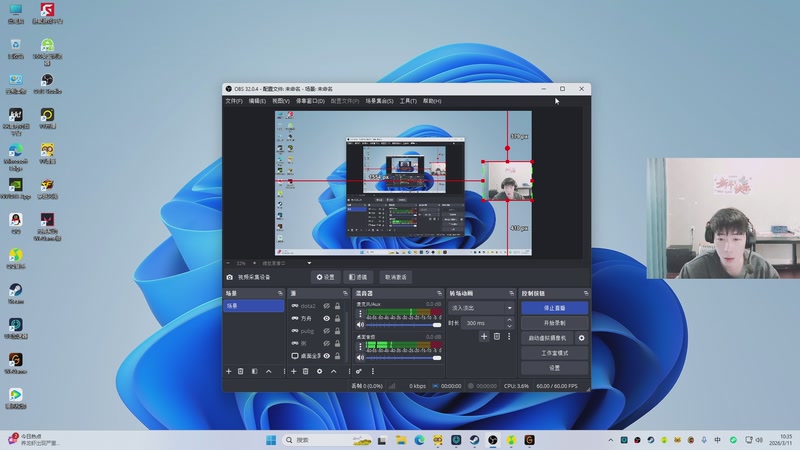Open the OBS icon on the taskbar
Screen dimensions: 800x450
coord(492,440)
